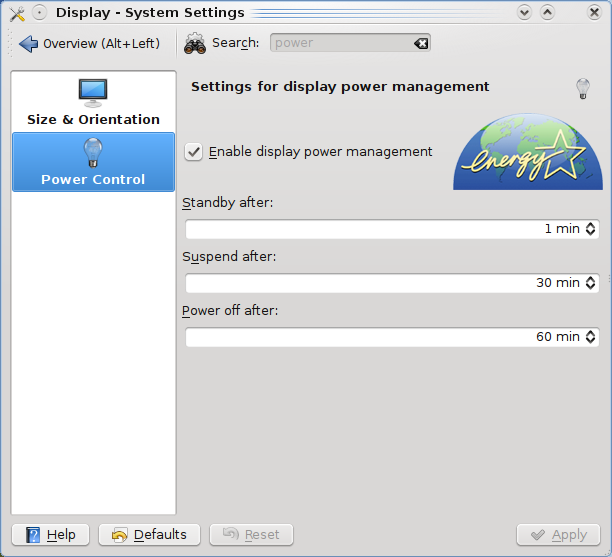Click the Apply button
612x557 pixels.
(558, 535)
